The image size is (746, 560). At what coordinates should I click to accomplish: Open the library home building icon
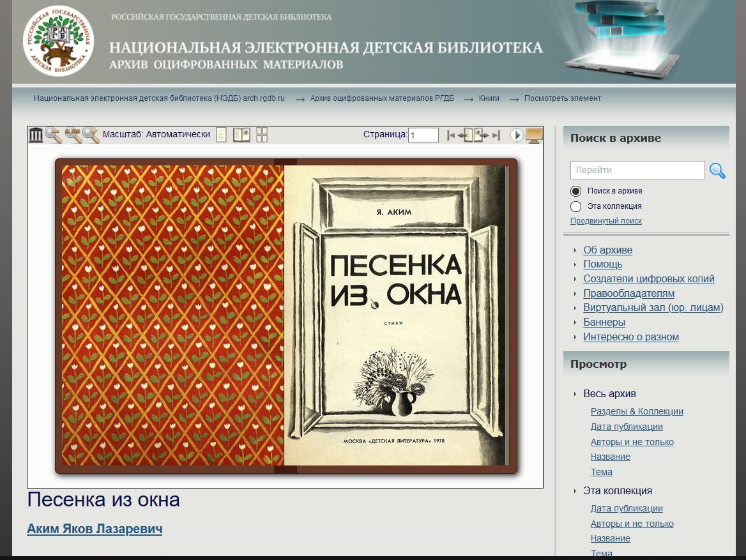[x=36, y=135]
